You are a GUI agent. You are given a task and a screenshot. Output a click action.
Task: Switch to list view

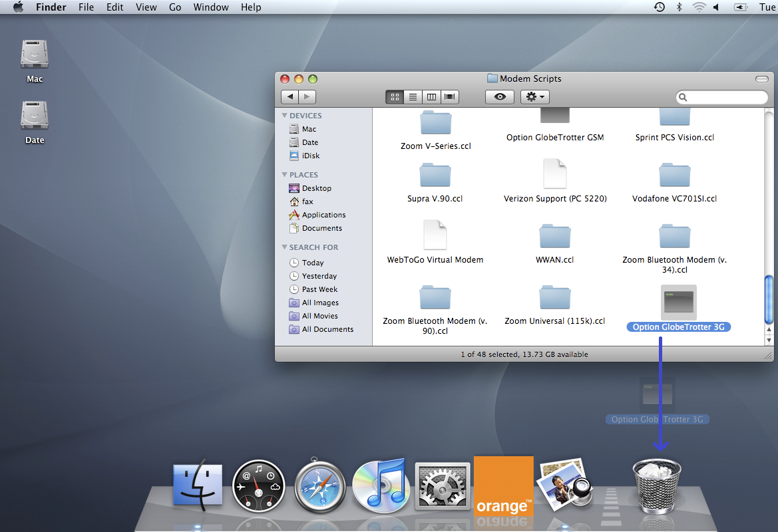[x=413, y=97]
